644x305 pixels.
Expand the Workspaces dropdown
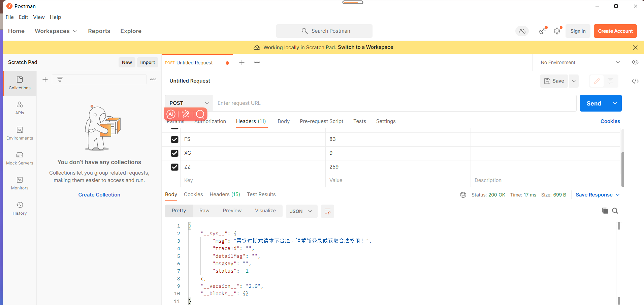tap(56, 31)
